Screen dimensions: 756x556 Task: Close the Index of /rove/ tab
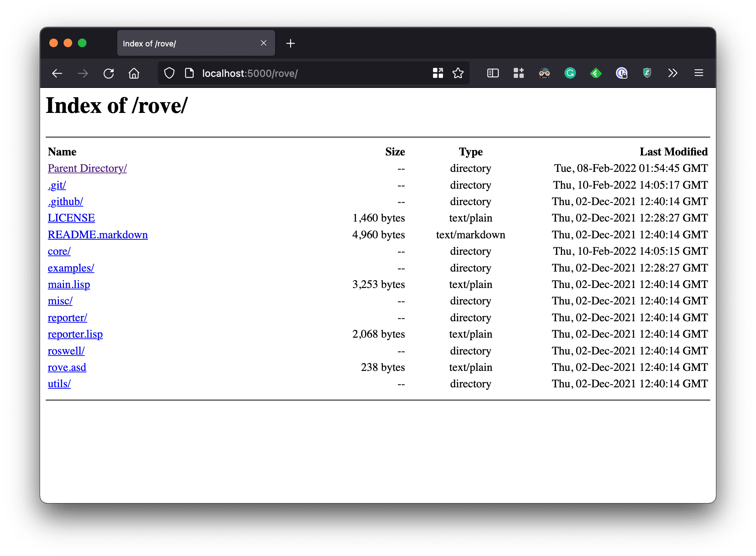(264, 43)
